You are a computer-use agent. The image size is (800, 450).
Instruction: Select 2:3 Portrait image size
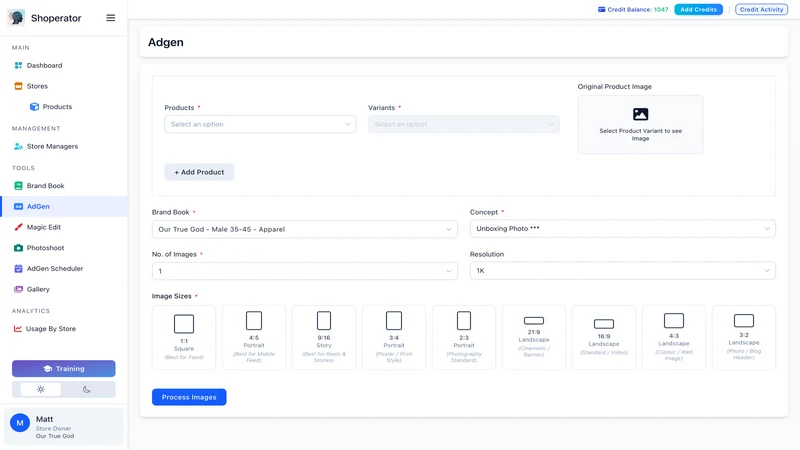coord(464,337)
